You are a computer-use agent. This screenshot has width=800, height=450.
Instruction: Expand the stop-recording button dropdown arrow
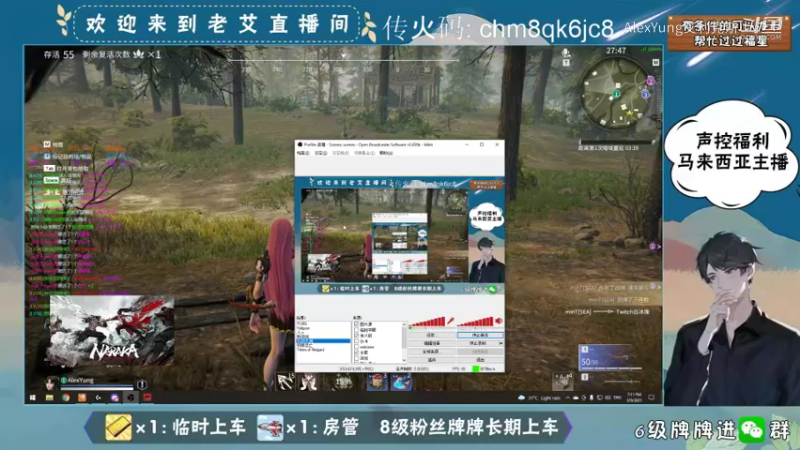tap(501, 343)
